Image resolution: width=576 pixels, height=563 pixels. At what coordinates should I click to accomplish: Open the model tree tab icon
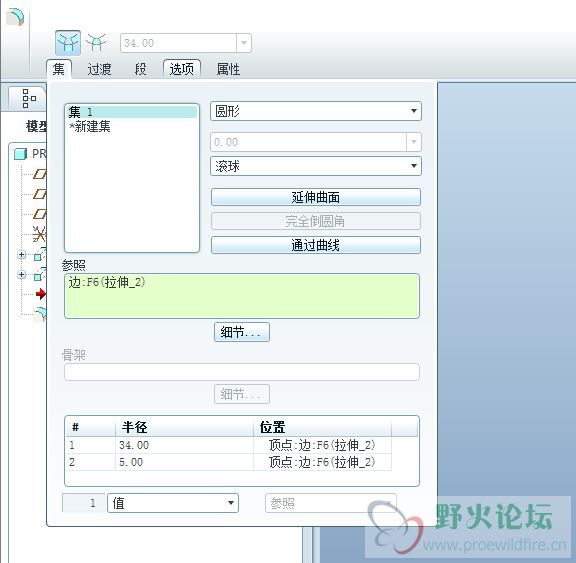click(29, 98)
